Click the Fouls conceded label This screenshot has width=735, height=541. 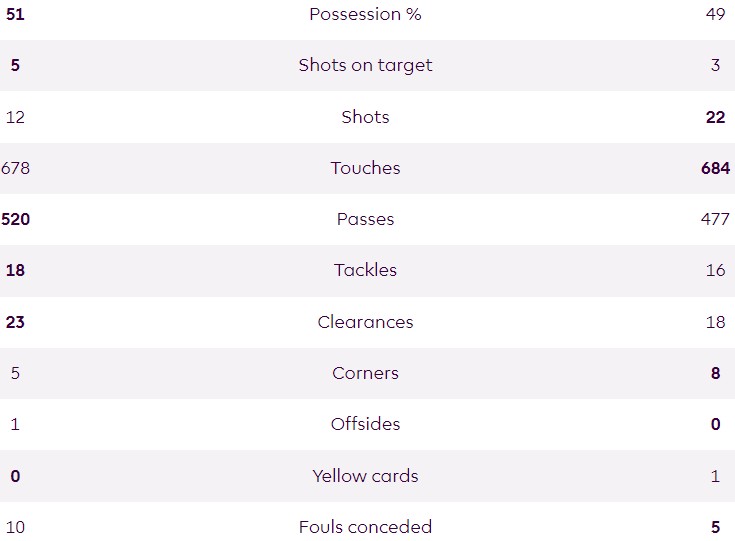[365, 527]
